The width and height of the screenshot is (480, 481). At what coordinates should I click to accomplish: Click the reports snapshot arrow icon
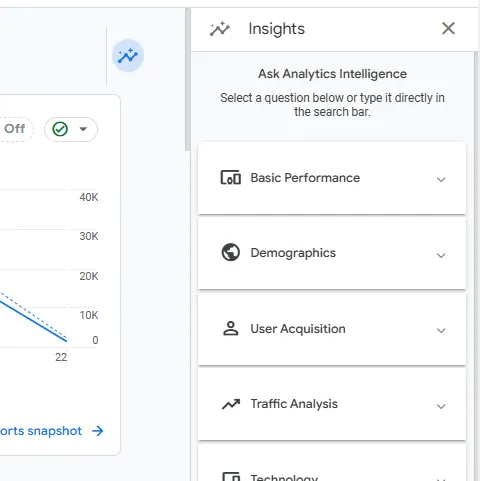click(x=98, y=431)
